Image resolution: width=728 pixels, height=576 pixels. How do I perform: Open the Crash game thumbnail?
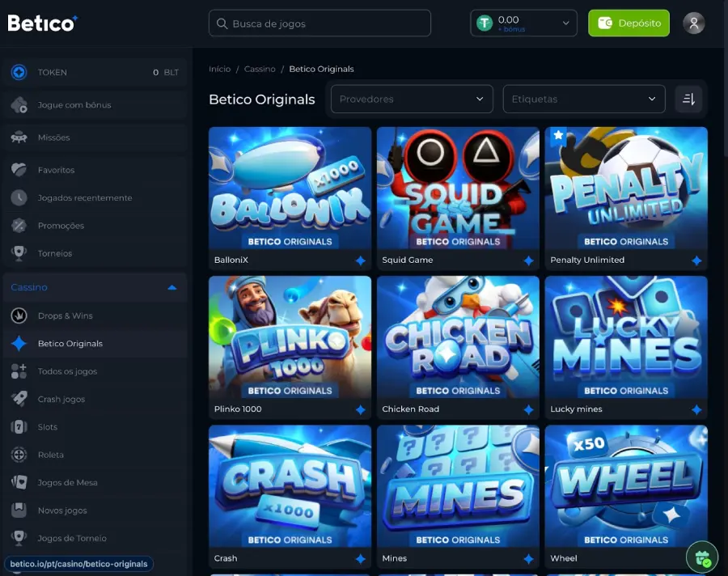point(290,486)
